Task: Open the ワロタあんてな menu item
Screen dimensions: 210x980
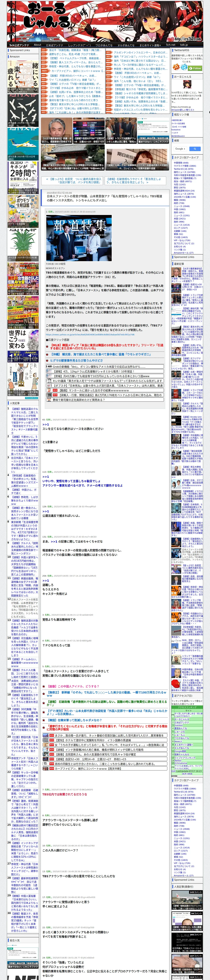Action: pos(104,45)
